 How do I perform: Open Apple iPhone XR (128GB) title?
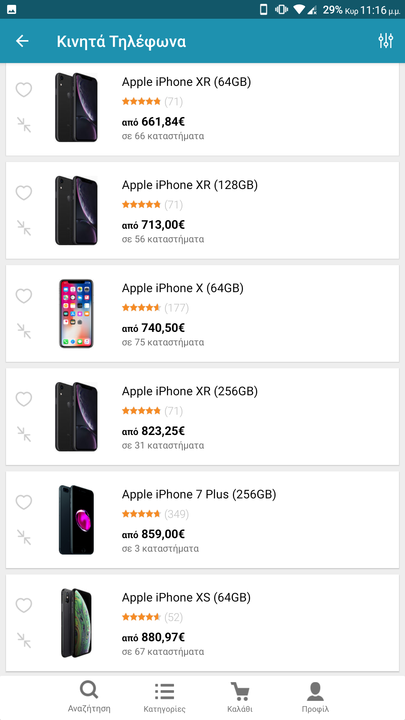(190, 185)
